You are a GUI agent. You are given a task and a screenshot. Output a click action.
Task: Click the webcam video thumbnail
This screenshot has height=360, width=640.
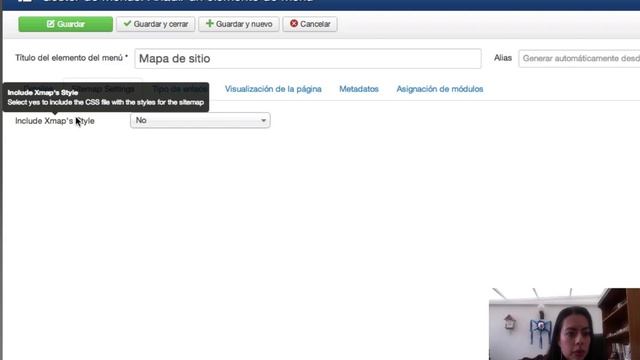(564, 324)
